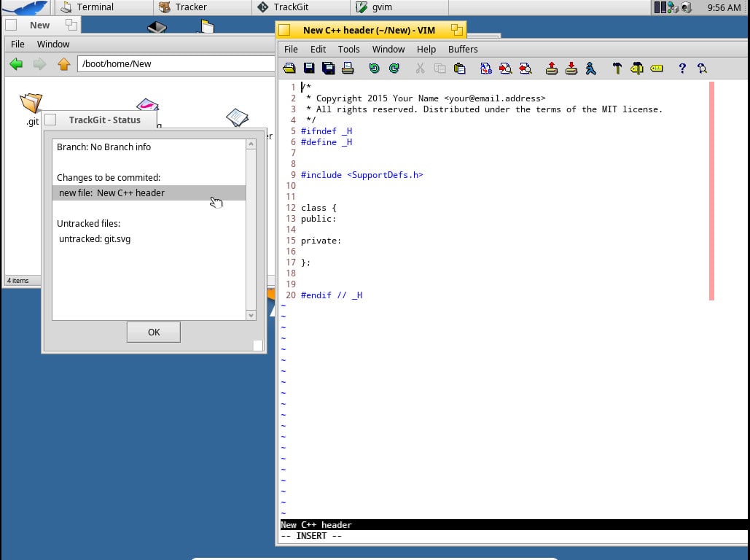Open the Tools menu in gvim
750x560 pixels.
pyautogui.click(x=348, y=50)
